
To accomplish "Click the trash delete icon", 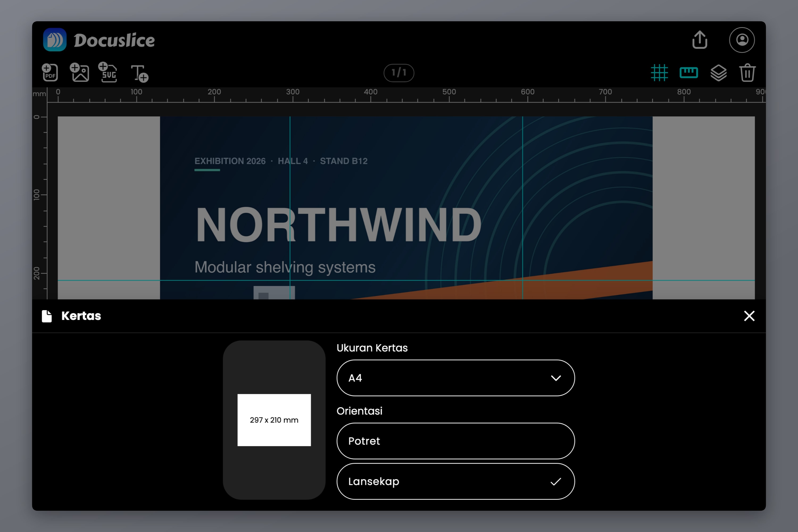I will [747, 73].
